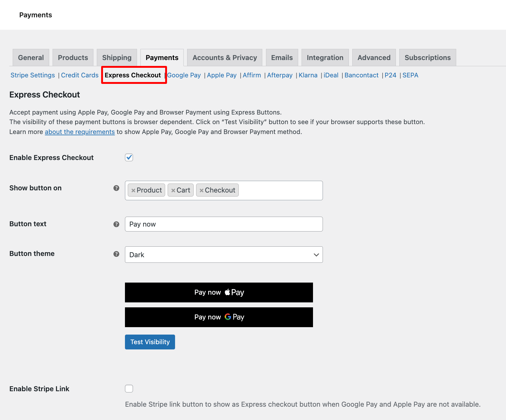Remove the Checkout tag with its x icon

click(201, 191)
